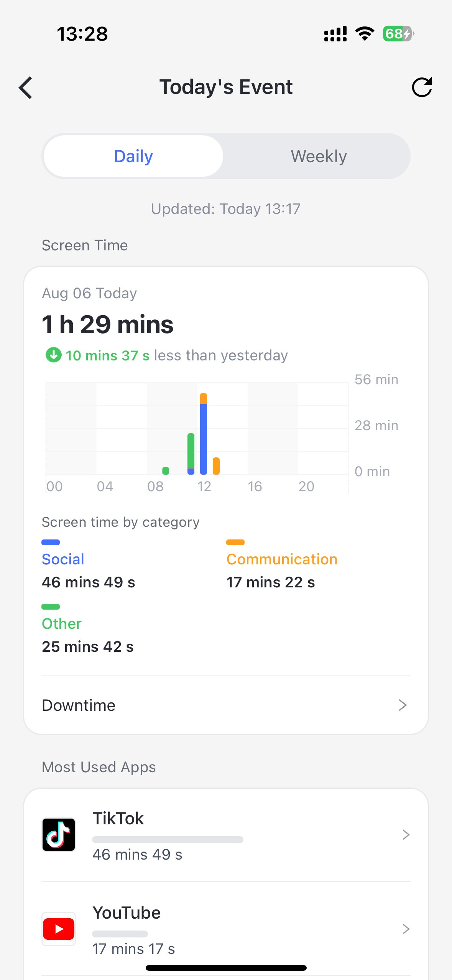Tap the YouTube usage progress bar
The width and height of the screenshot is (452, 980).
coord(120,934)
